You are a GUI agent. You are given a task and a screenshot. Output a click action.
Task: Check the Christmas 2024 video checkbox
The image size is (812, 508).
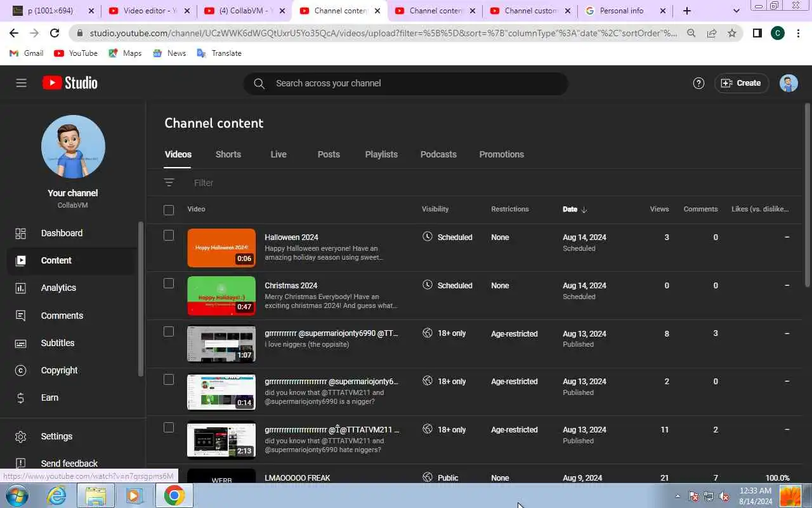coord(169,284)
